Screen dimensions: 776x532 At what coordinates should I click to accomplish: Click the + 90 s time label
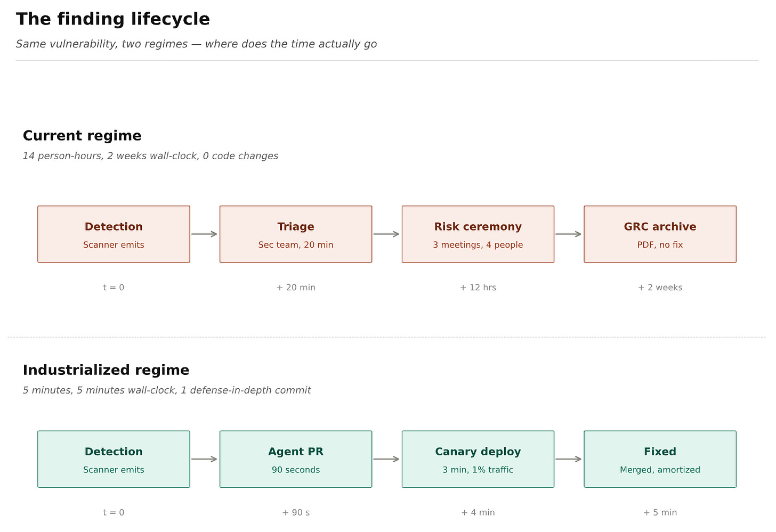[x=296, y=513]
